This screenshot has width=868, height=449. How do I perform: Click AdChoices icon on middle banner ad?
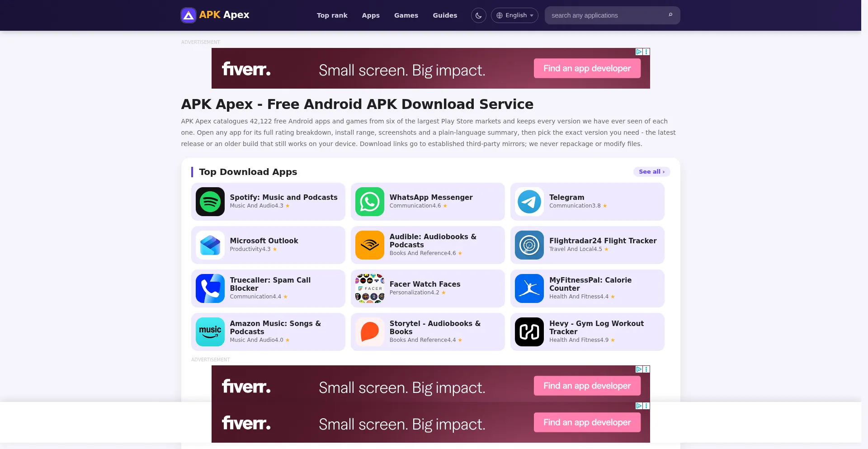point(639,369)
